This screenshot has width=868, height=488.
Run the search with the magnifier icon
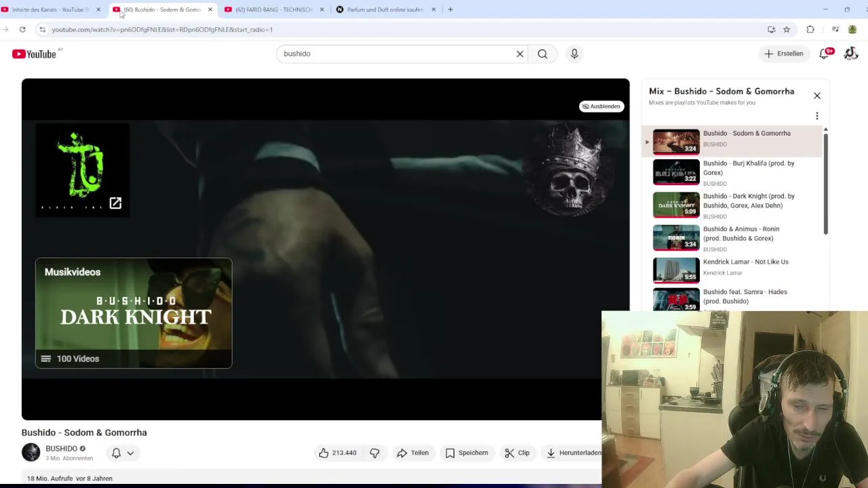[542, 54]
